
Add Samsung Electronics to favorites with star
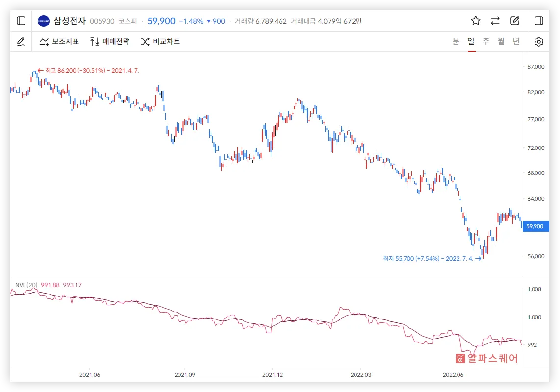(x=475, y=21)
